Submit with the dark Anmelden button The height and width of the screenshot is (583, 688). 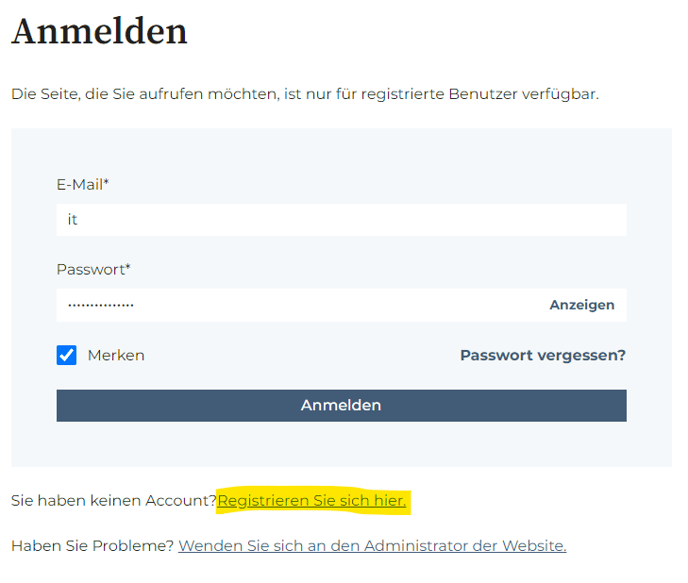click(x=341, y=406)
